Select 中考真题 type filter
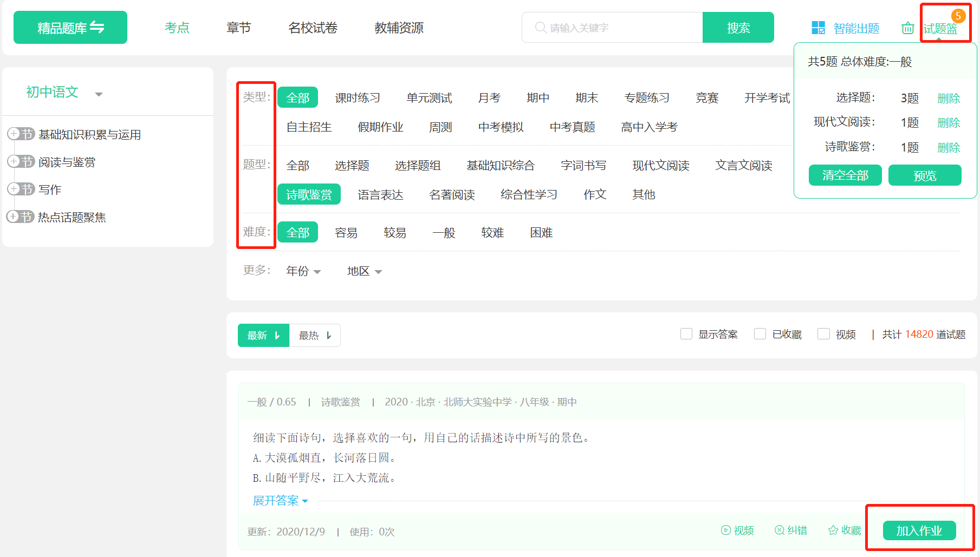Screen dimensions: 980x557 (572, 127)
